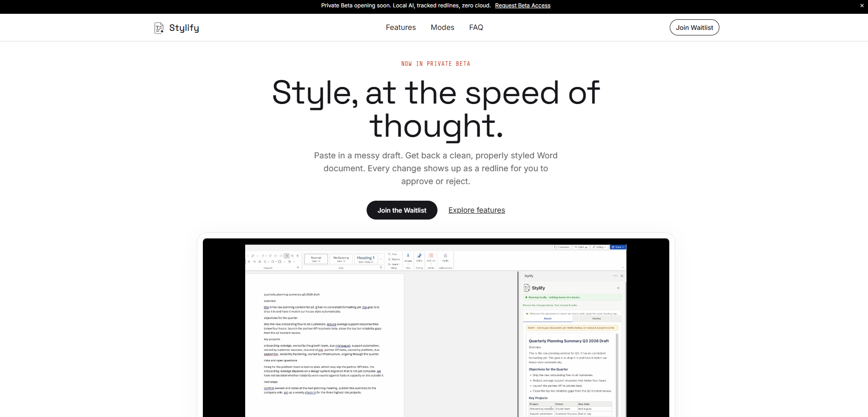The height and width of the screenshot is (417, 868).
Task: Apply the No Spacing style
Action: pyautogui.click(x=341, y=259)
